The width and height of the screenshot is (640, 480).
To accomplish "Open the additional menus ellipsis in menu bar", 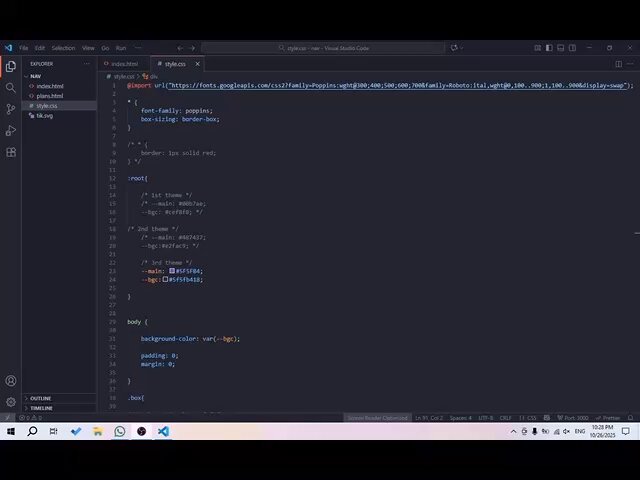I will coord(138,48).
